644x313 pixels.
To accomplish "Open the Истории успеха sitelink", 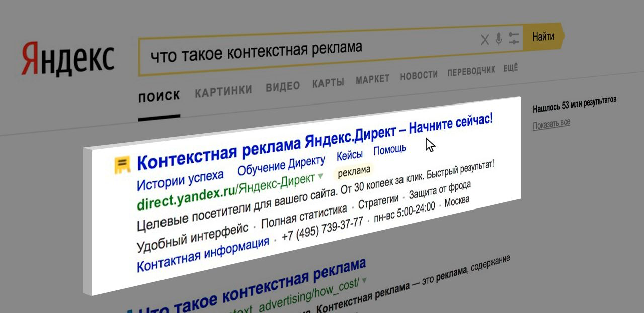I will 180,181.
